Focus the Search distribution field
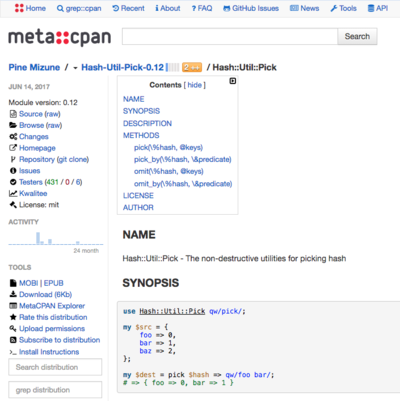This screenshot has height=401, width=400. 55,367
